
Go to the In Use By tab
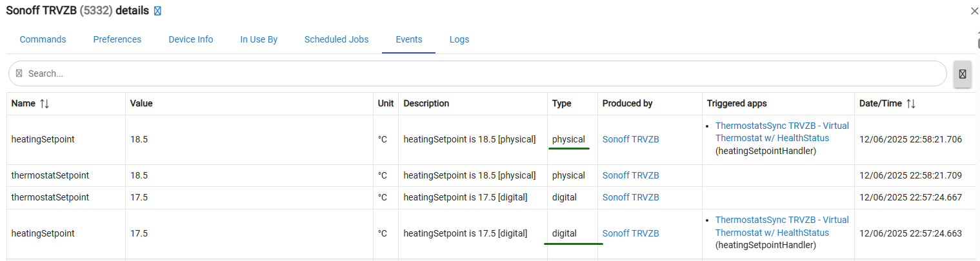(x=259, y=39)
